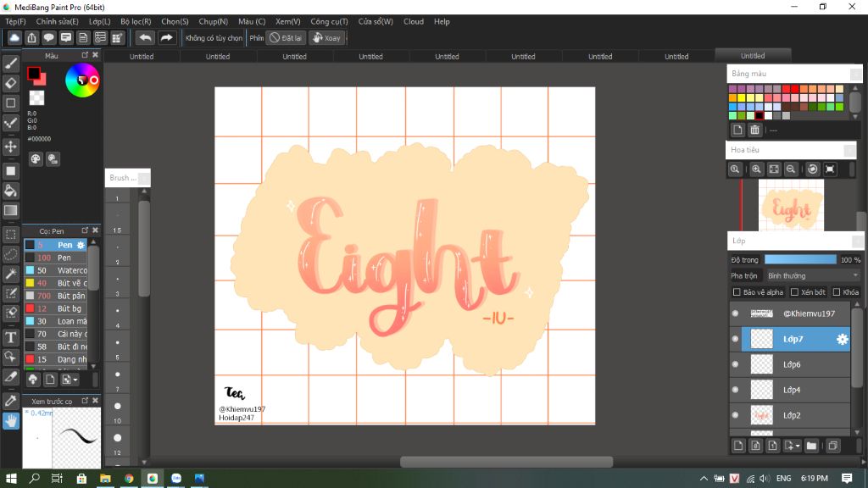Hide the @Khiemvu197 layer
The height and width of the screenshot is (488, 868).
click(735, 313)
